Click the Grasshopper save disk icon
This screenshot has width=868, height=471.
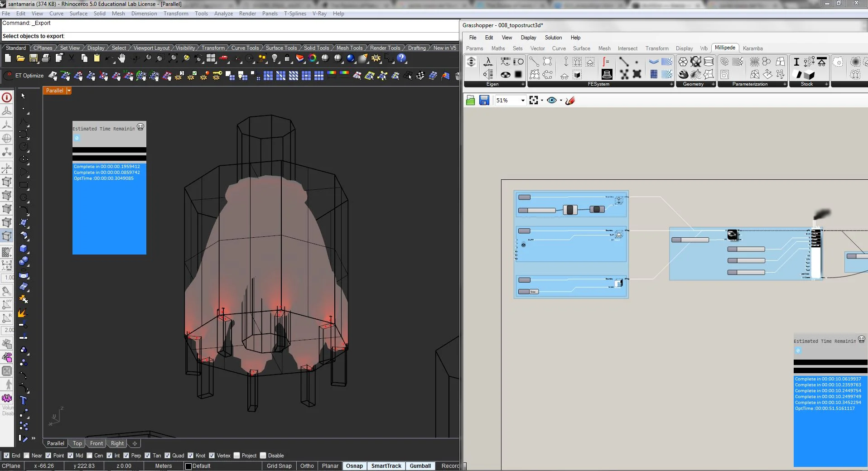tap(484, 101)
